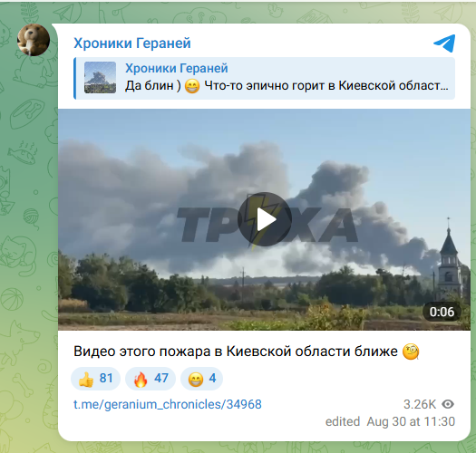
Task: Click the fire emoji icon
Action: point(141,380)
